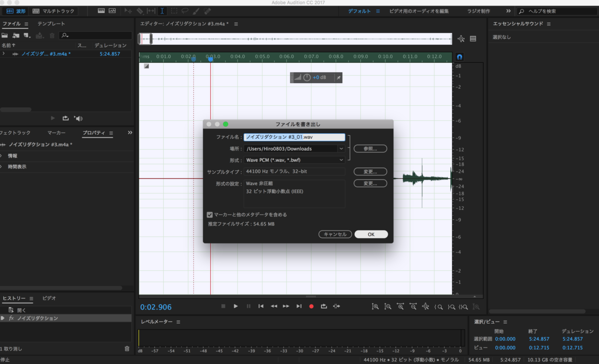The width and height of the screenshot is (599, 364).
Task: Click 参照... browse button
Action: click(370, 149)
